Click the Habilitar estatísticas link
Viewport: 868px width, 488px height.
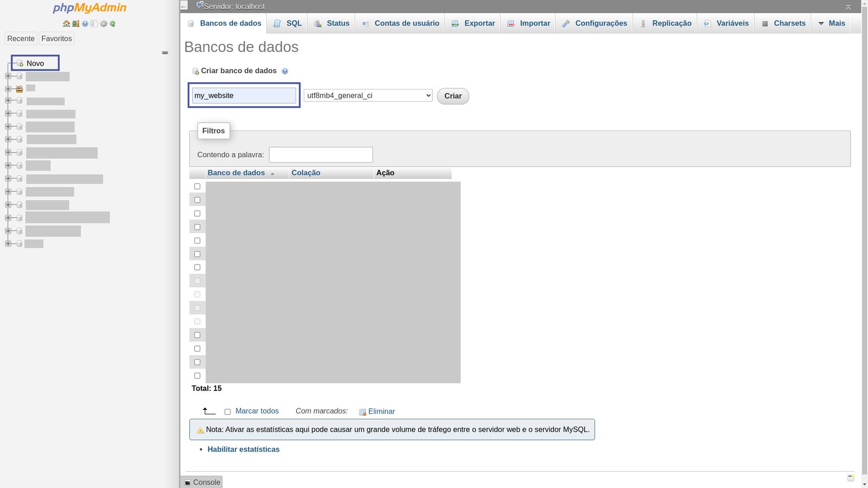tap(243, 450)
